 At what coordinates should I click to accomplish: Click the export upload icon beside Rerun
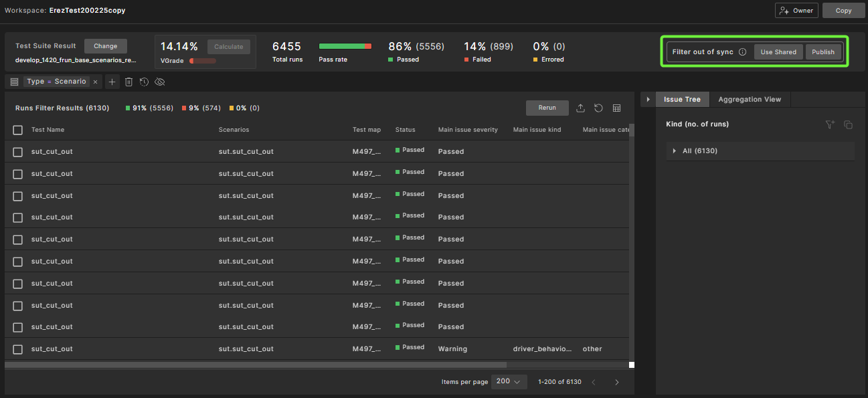tap(580, 108)
